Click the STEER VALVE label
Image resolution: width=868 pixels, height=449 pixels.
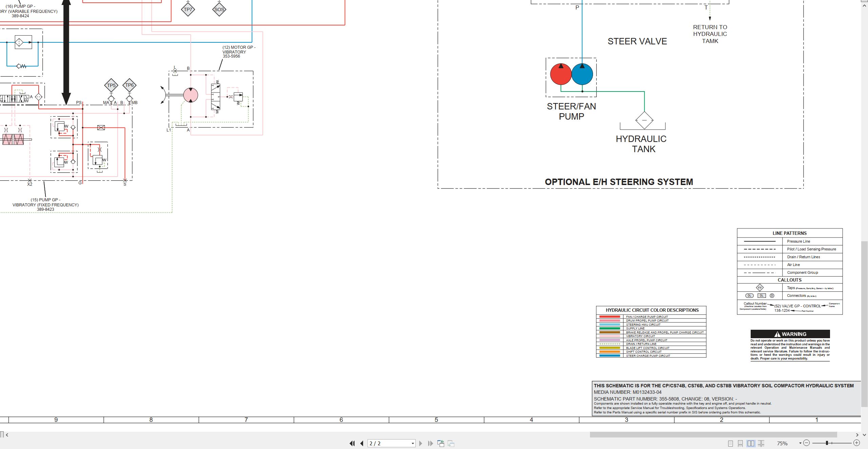(637, 41)
